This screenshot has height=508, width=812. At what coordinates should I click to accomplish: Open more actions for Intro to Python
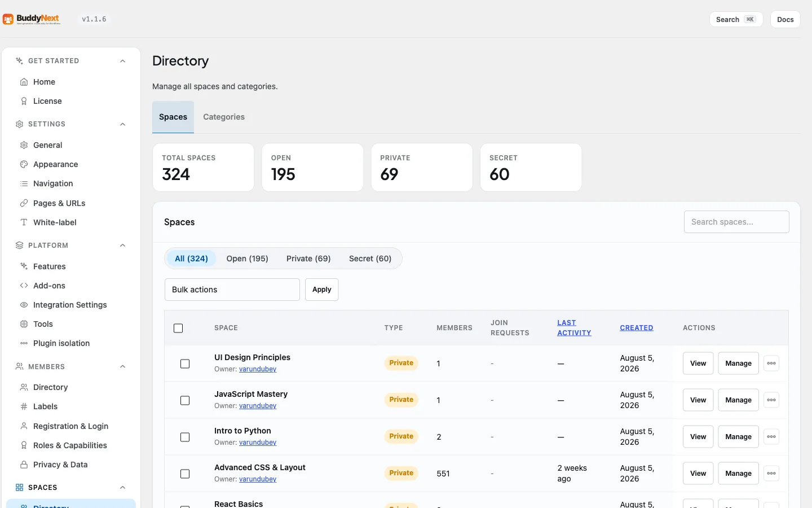click(771, 437)
